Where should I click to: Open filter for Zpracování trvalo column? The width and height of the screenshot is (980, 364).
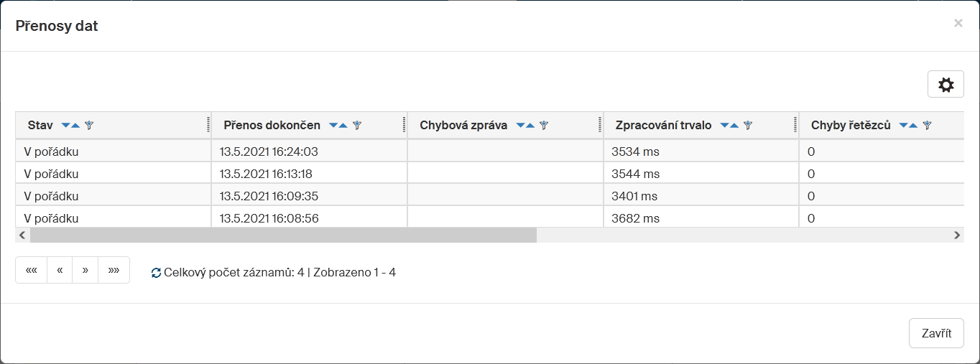[x=748, y=126]
